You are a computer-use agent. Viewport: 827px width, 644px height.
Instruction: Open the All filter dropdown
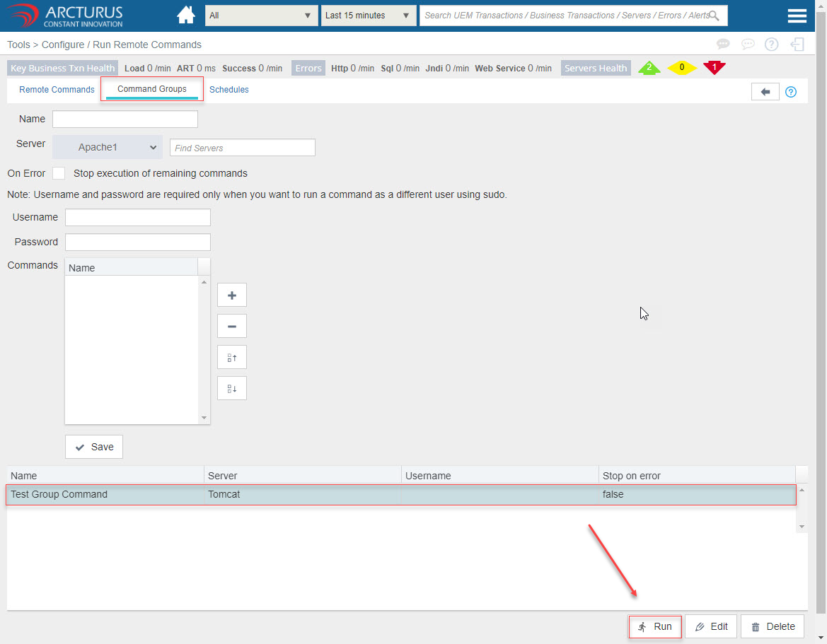click(261, 16)
